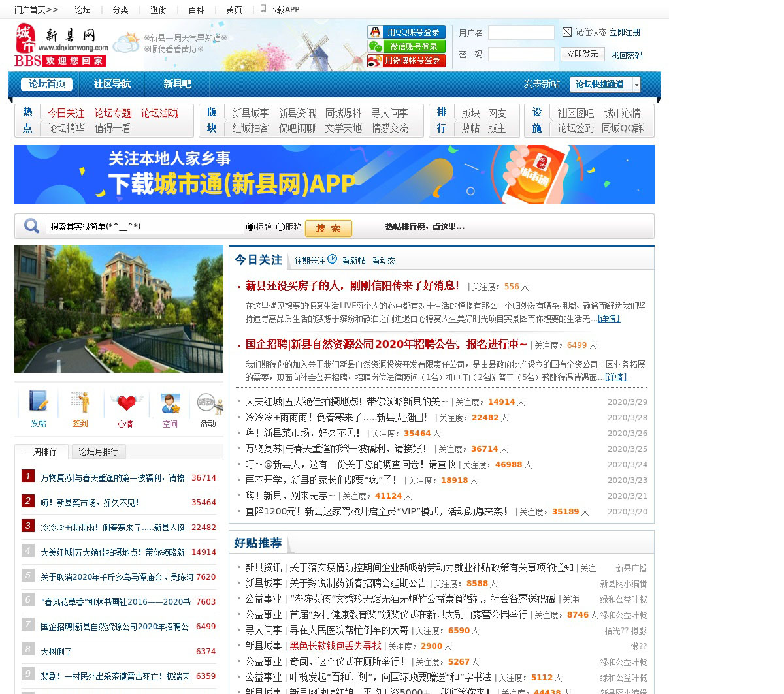Open the 门户首页 top menu item
Screen dimensions: 784x694
[x=36, y=10]
